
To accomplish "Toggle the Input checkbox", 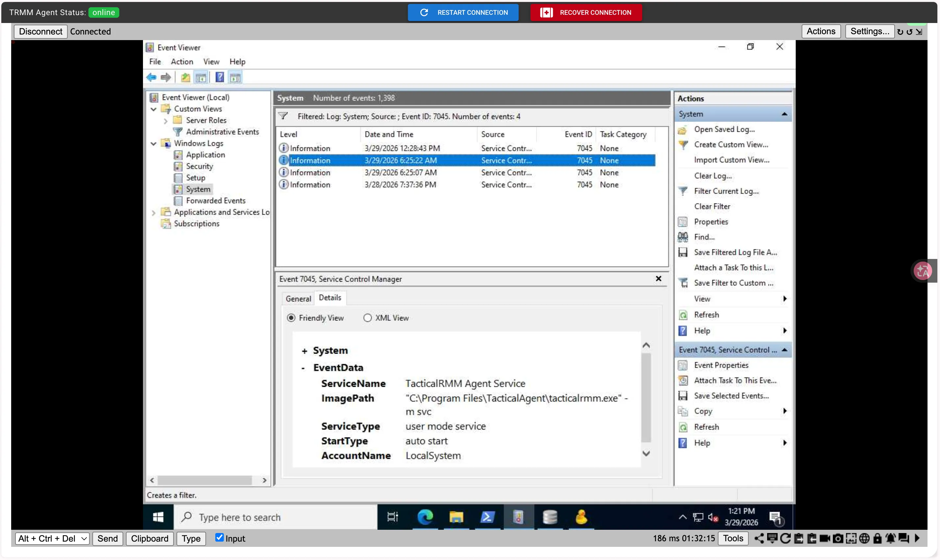I will [219, 537].
